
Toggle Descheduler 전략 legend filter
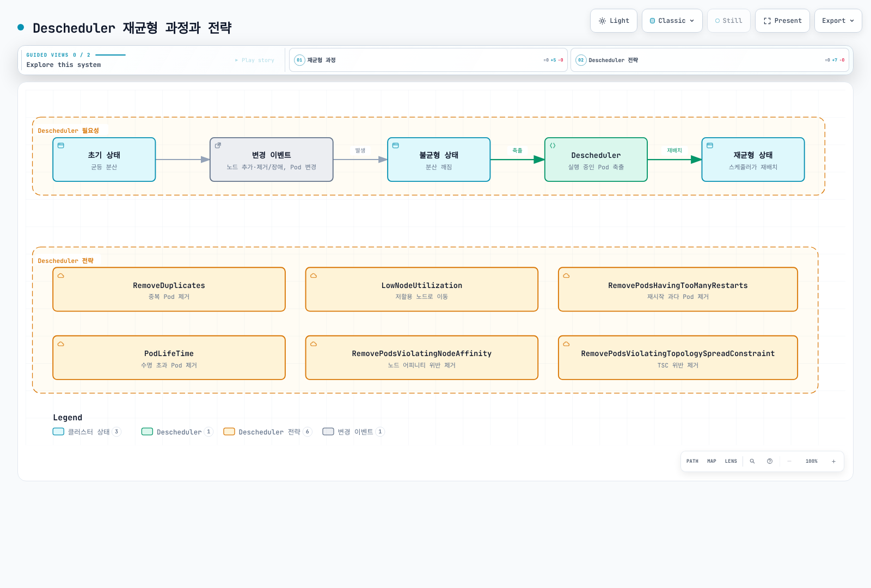click(268, 432)
